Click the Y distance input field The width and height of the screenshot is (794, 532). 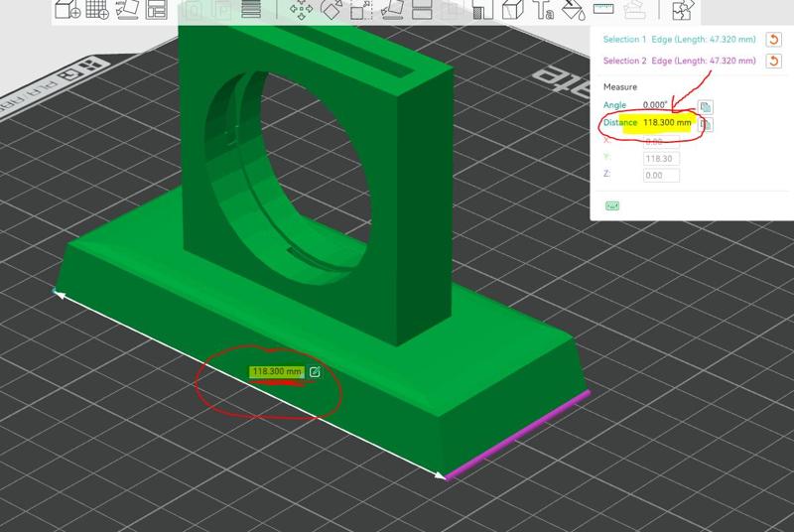coord(661,158)
